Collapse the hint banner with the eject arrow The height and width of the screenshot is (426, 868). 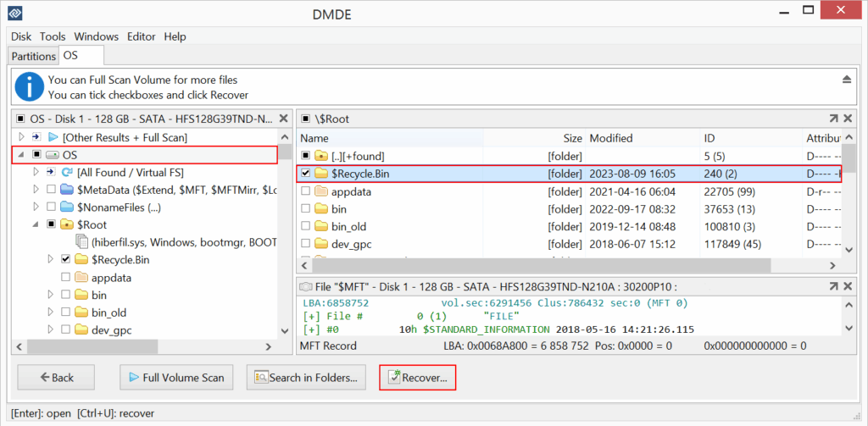click(846, 79)
